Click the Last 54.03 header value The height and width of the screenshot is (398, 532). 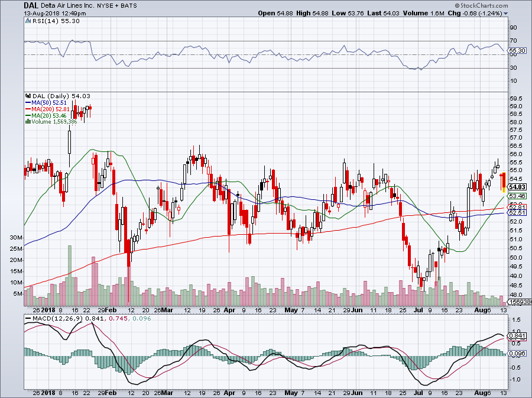(384, 13)
